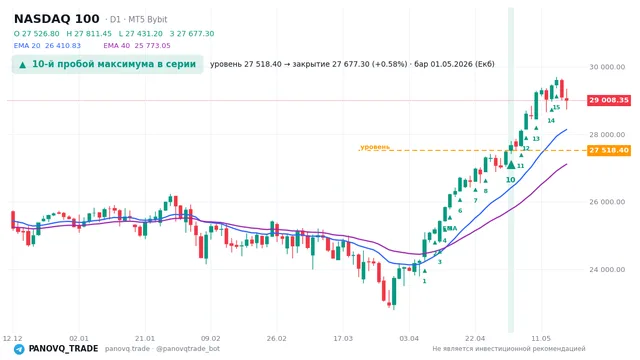This screenshot has height=360, width=640.
Task: Click the date label 26.02
Action: [277, 338]
